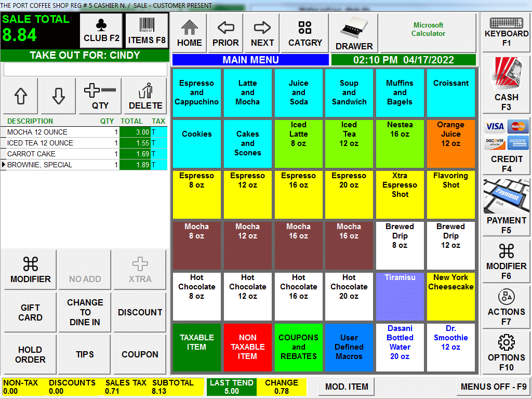Open the on-screen KEYBOARD F1
The image size is (532, 399).
coord(506,33)
